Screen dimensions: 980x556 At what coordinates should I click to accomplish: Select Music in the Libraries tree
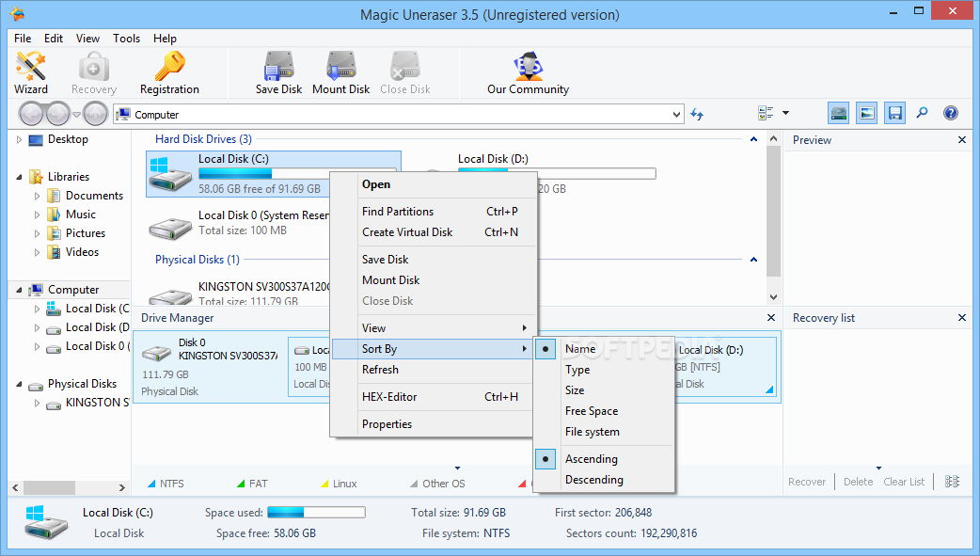tap(81, 214)
